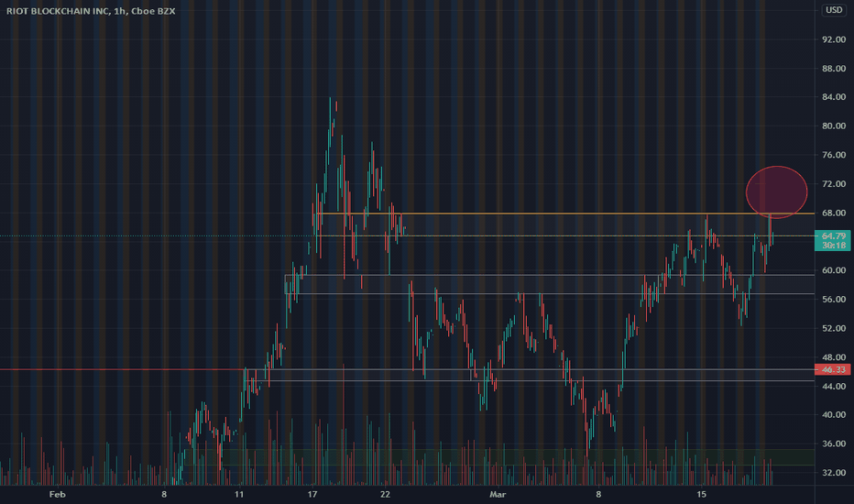This screenshot has height=504, width=854.
Task: Select the orange horizontal line at 68.00
Action: click(566, 213)
